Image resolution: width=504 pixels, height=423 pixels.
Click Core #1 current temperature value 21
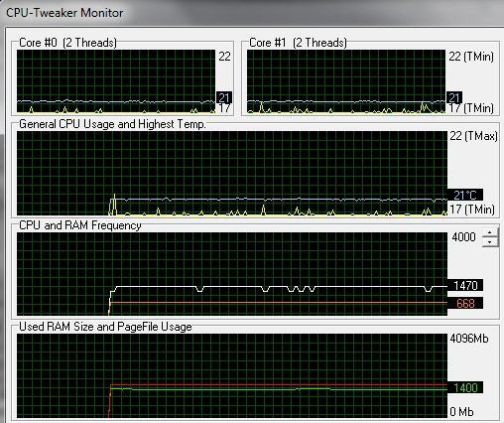[x=454, y=97]
